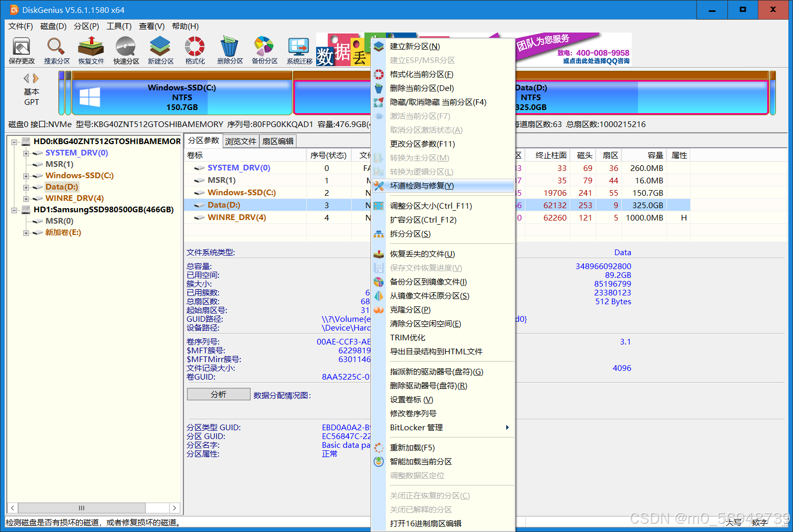Screen dimensions: 793x532
Task: Collapse the HD0 disk tree node
Action: (x=14, y=142)
